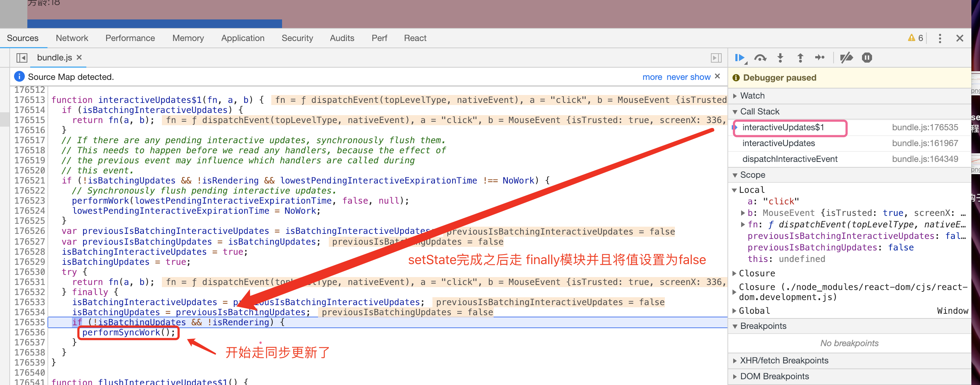980x385 pixels.
Task: Go to the Security tab
Action: point(297,38)
